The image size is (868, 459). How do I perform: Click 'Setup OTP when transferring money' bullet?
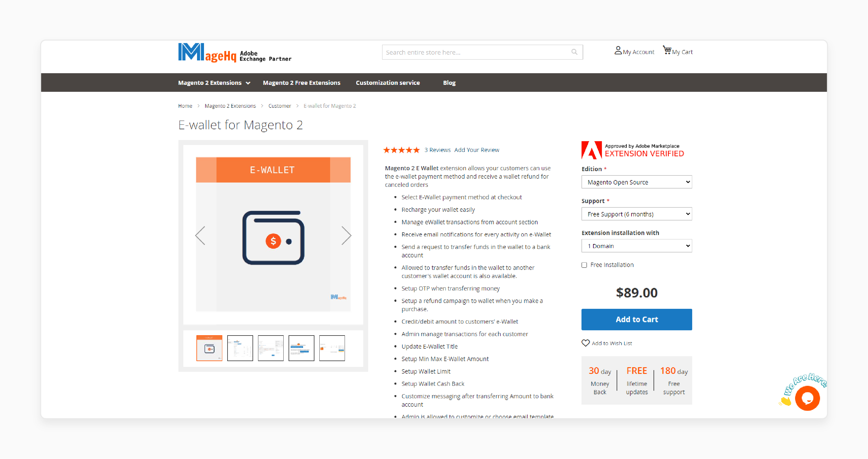click(x=450, y=288)
